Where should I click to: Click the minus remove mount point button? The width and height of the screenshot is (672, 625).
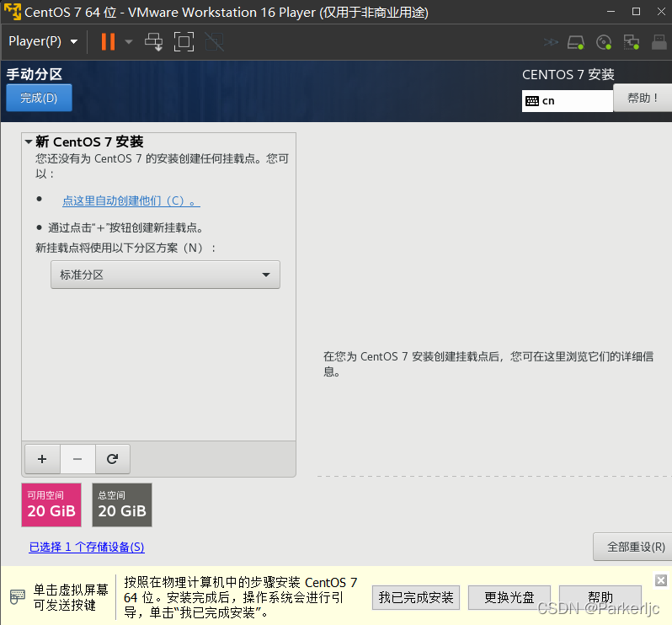coord(77,459)
